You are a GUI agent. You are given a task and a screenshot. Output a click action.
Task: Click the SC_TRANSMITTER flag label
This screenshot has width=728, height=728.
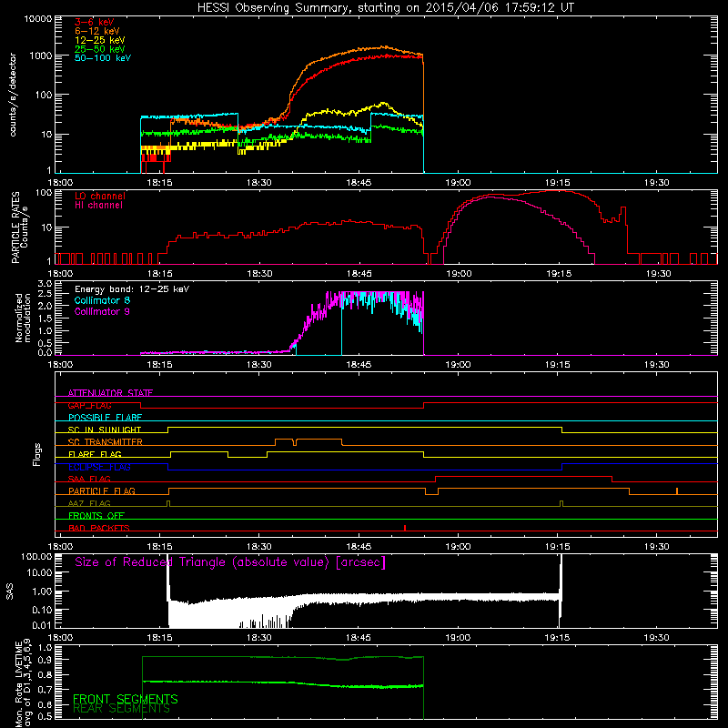(106, 442)
